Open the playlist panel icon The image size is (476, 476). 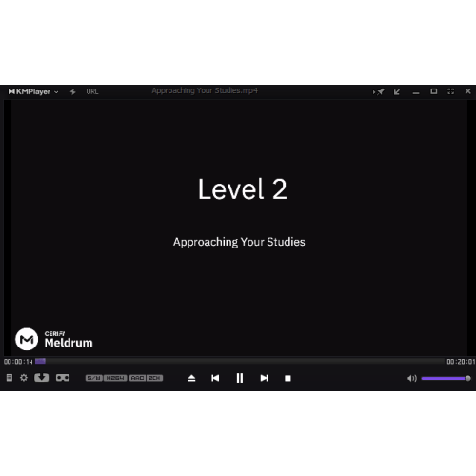point(10,378)
